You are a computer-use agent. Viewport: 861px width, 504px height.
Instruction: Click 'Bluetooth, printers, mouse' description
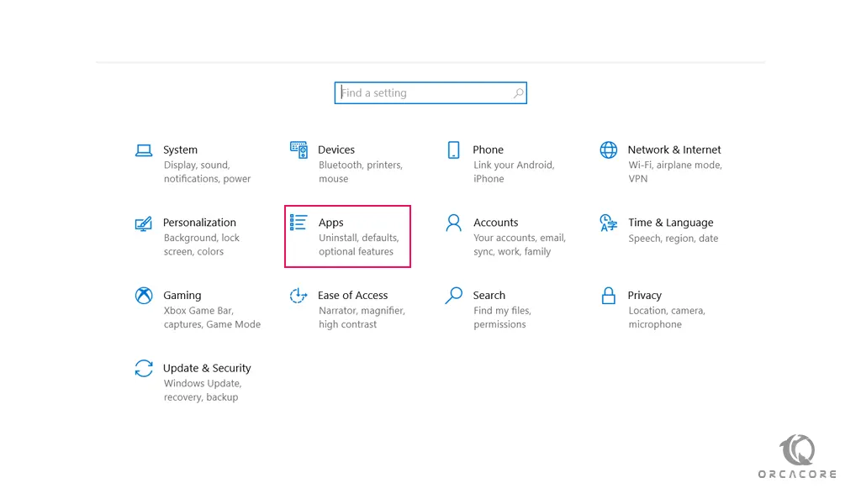(361, 172)
